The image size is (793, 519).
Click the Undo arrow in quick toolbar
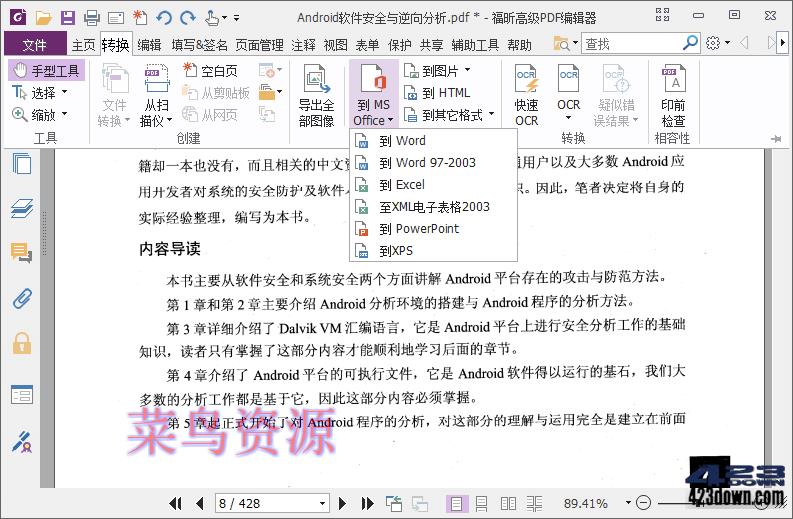click(x=164, y=18)
